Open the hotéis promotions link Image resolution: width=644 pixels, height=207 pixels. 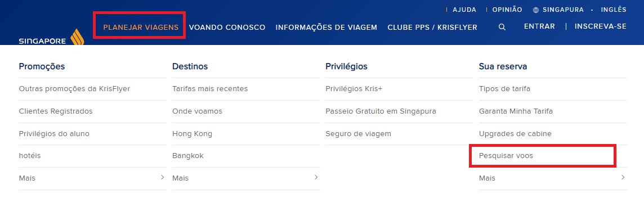(30, 156)
